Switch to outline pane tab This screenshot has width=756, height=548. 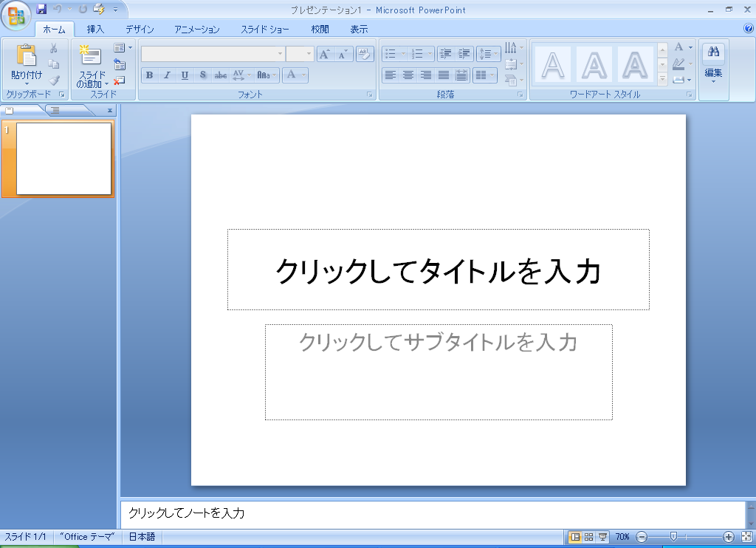56,111
